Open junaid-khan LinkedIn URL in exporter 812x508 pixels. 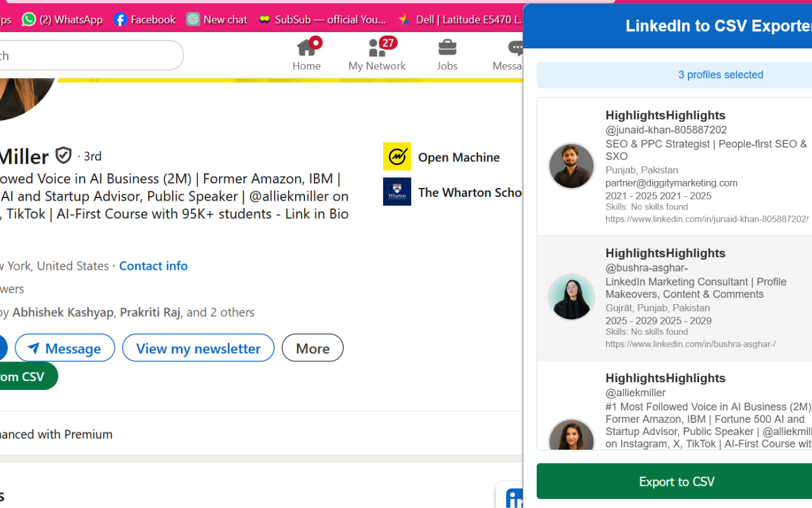pyautogui.click(x=707, y=219)
